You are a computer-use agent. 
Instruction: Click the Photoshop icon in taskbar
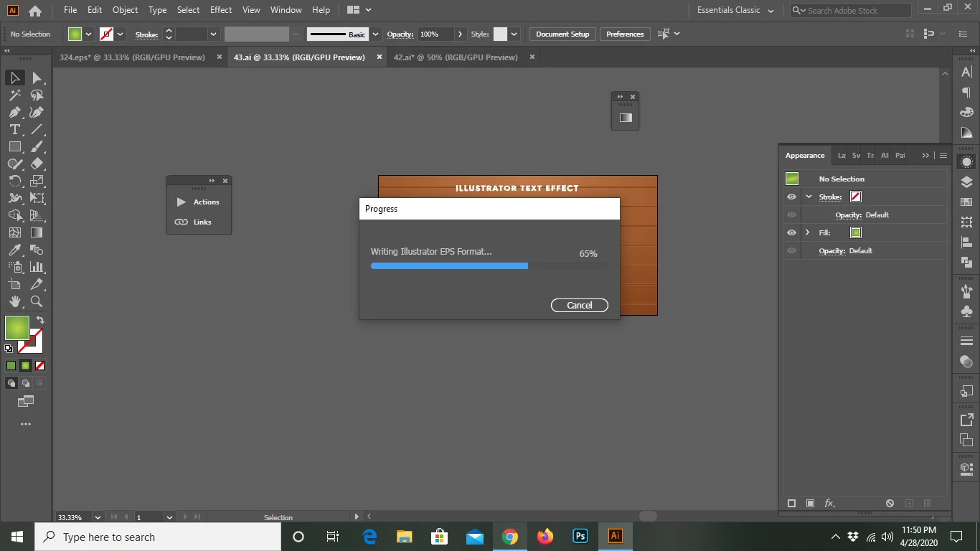580,536
